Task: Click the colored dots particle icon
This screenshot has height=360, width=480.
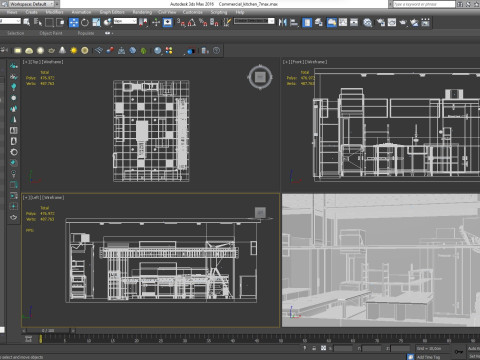Action: click(x=169, y=50)
